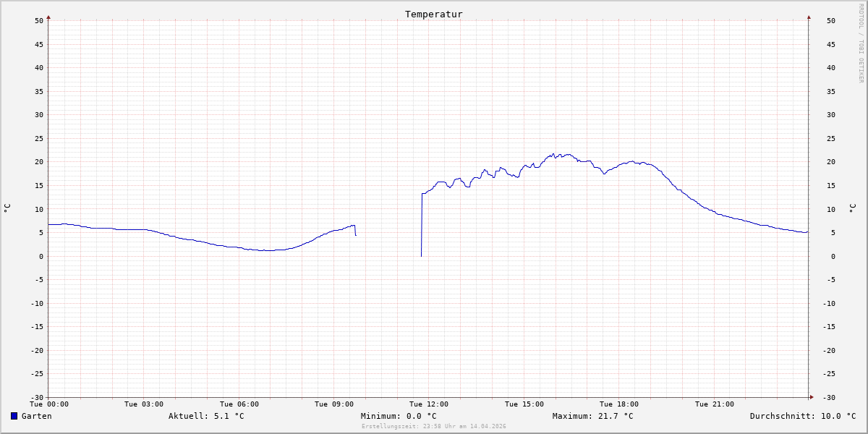Click the 'Tue 06:00' x-axis label
The width and height of the screenshot is (868, 434).
click(239, 404)
